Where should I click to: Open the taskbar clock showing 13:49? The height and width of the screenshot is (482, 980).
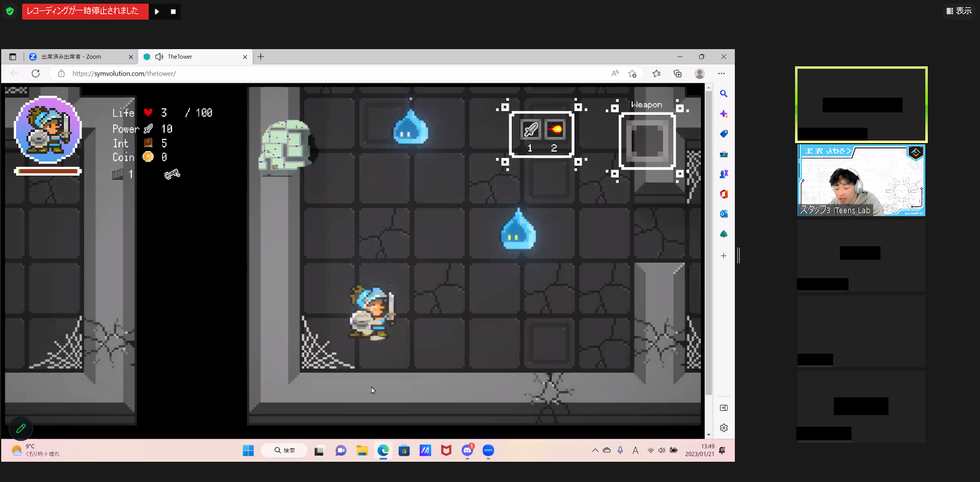(700, 451)
